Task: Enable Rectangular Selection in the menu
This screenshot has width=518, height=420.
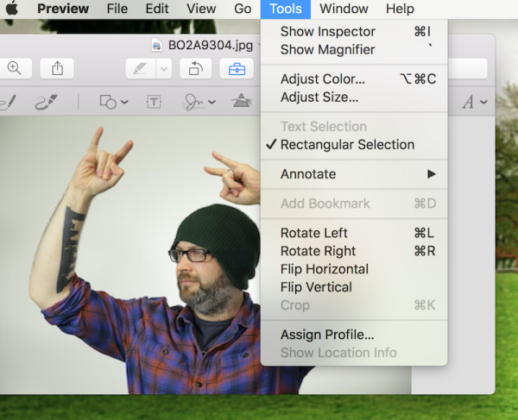Action: [347, 145]
